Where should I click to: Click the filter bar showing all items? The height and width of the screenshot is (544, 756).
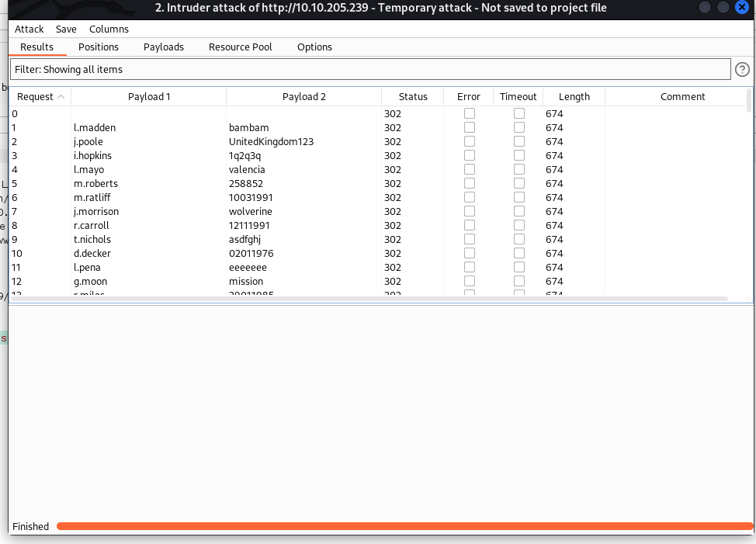pyautogui.click(x=369, y=70)
